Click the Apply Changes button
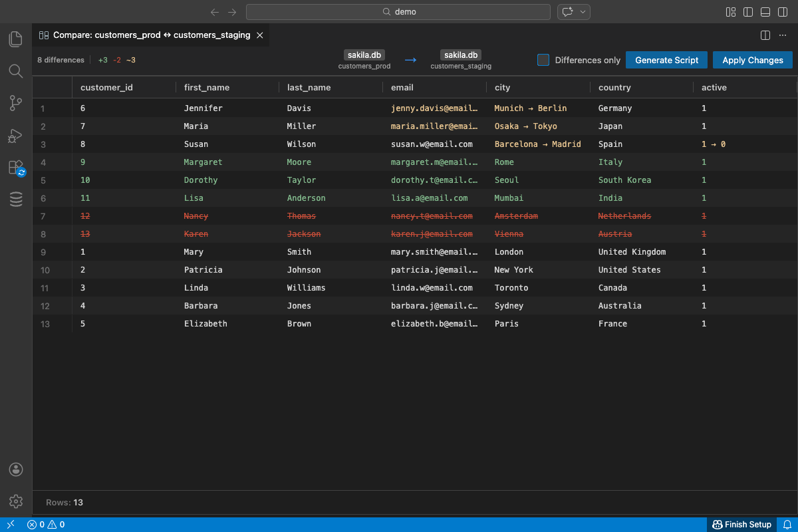Screen dimensions: 798x532 pos(752,60)
